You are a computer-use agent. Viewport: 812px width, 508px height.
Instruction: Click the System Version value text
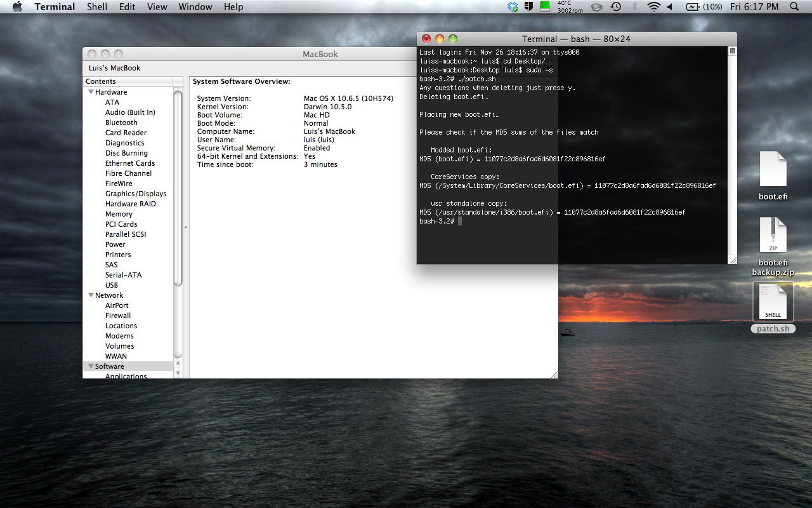pyautogui.click(x=348, y=98)
